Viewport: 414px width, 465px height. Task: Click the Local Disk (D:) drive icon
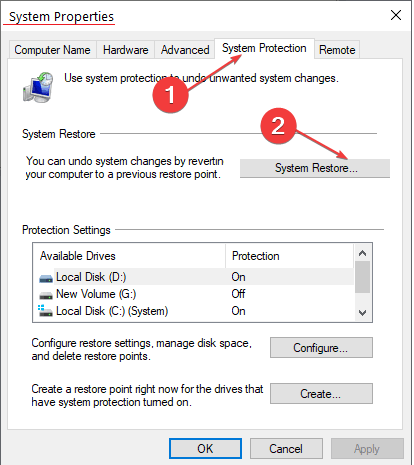(x=46, y=278)
